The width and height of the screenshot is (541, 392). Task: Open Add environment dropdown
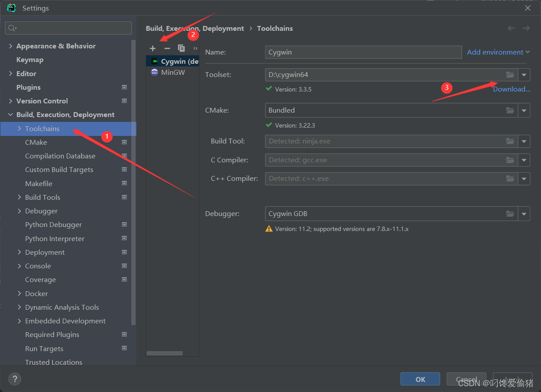point(498,52)
